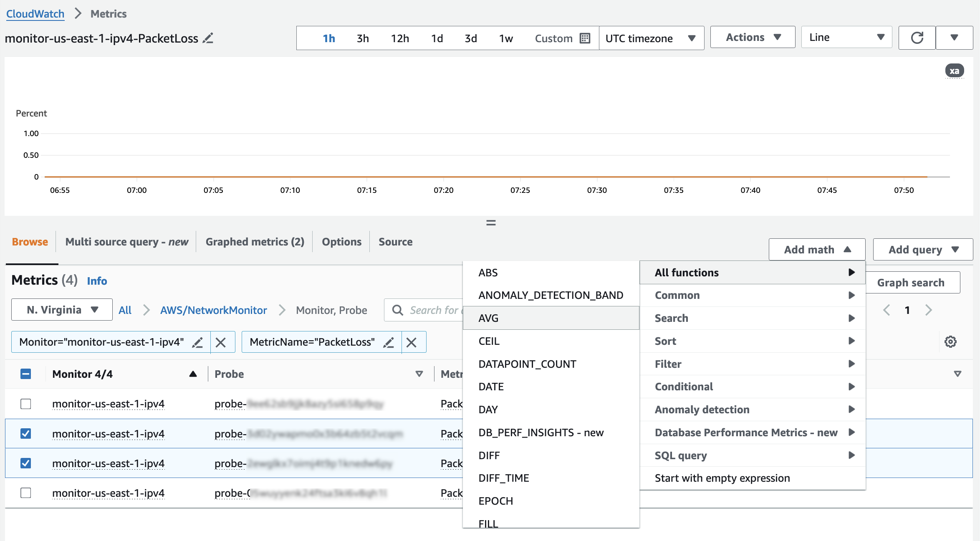This screenshot has width=980, height=541.
Task: Open the N. Virginia region selector
Action: pyautogui.click(x=62, y=310)
